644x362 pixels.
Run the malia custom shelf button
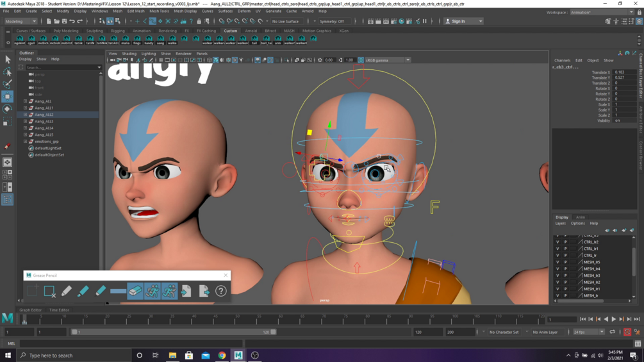click(x=125, y=39)
